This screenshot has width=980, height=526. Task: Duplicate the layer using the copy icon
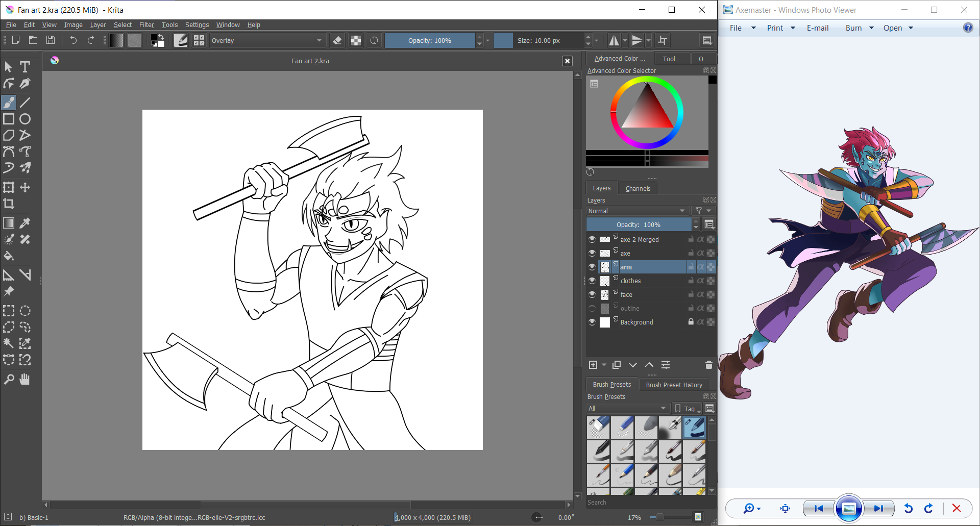point(617,365)
